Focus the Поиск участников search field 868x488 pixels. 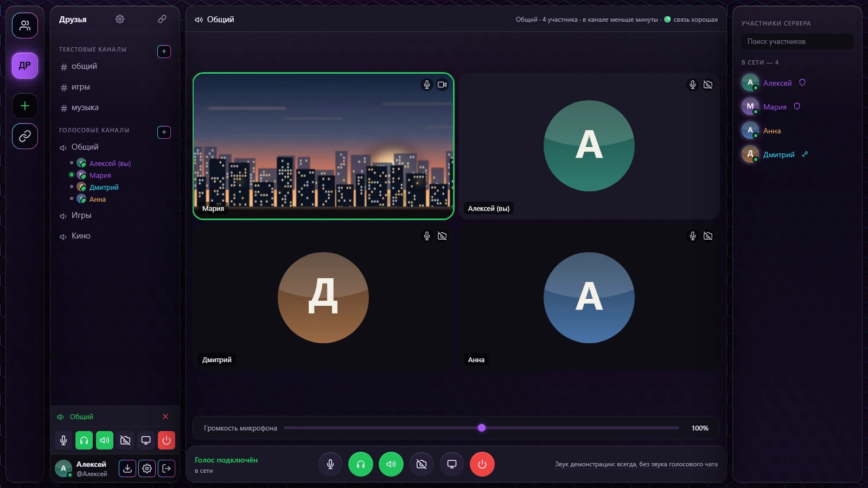pyautogui.click(x=797, y=42)
